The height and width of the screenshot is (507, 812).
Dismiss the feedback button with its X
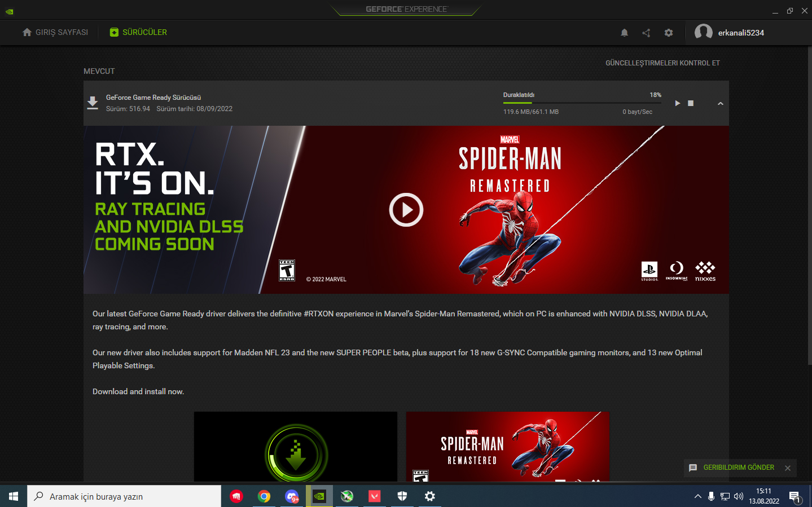point(788,468)
